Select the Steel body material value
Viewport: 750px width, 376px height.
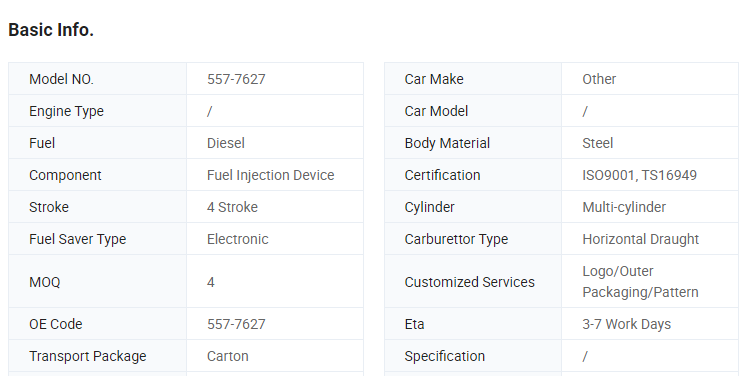pyautogui.click(x=597, y=143)
